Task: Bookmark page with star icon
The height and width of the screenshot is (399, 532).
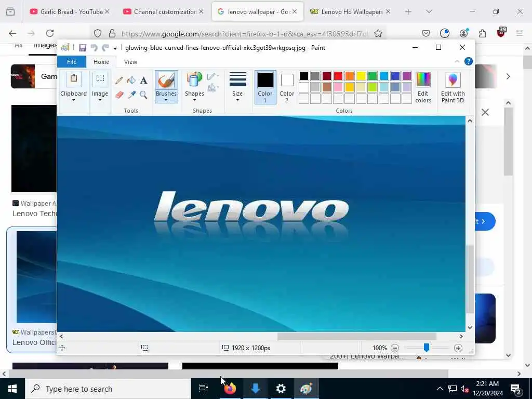Action: [378, 33]
